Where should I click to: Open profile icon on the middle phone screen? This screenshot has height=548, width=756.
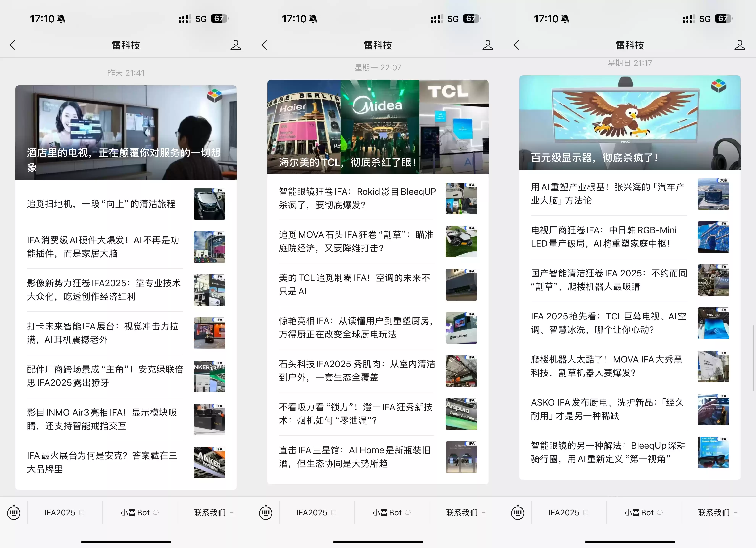coord(488,45)
